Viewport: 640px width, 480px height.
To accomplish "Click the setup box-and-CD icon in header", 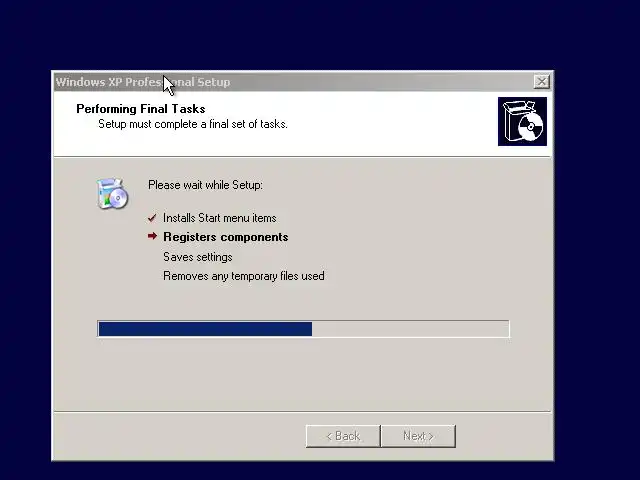I will pyautogui.click(x=522, y=121).
